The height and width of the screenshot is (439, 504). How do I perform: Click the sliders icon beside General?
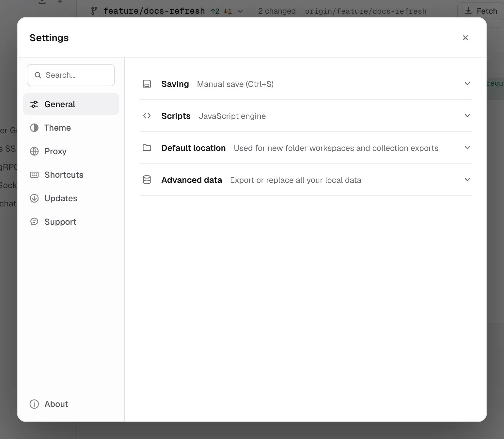coord(34,104)
